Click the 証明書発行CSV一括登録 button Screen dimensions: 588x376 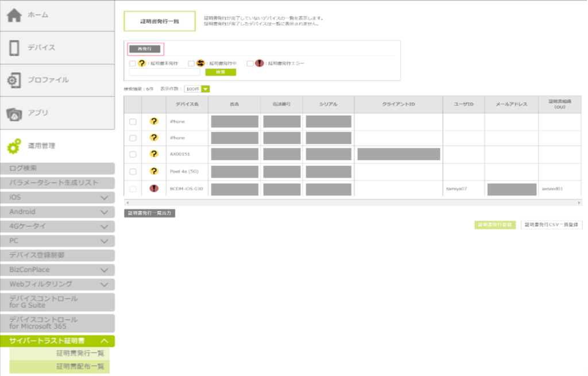pyautogui.click(x=551, y=225)
